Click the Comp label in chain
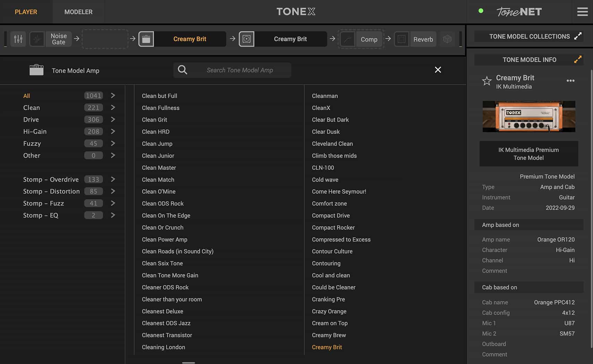Viewport: 593px width, 364px height. point(369,39)
